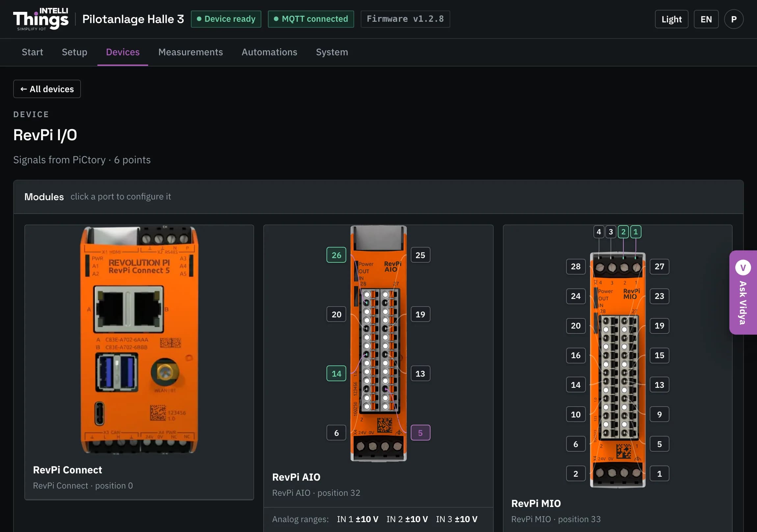Configure top port 4 on RevPi MIO

599,231
